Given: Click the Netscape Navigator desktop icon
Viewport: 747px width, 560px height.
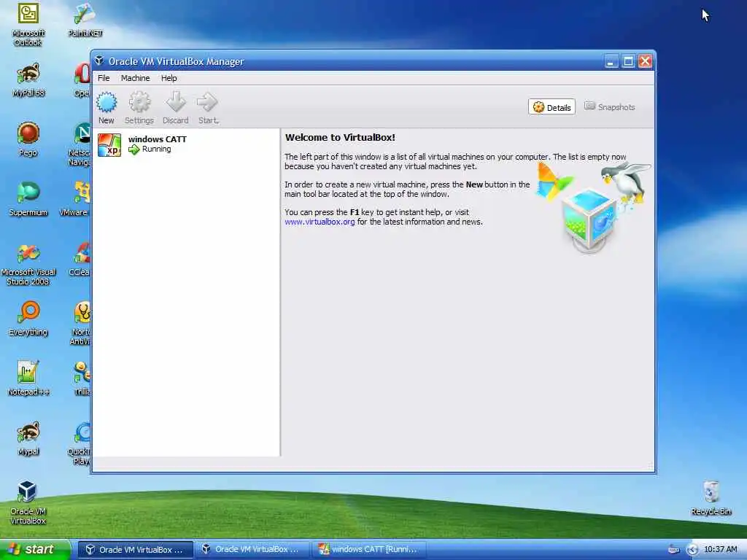Looking at the screenshot, I should coord(82,133).
